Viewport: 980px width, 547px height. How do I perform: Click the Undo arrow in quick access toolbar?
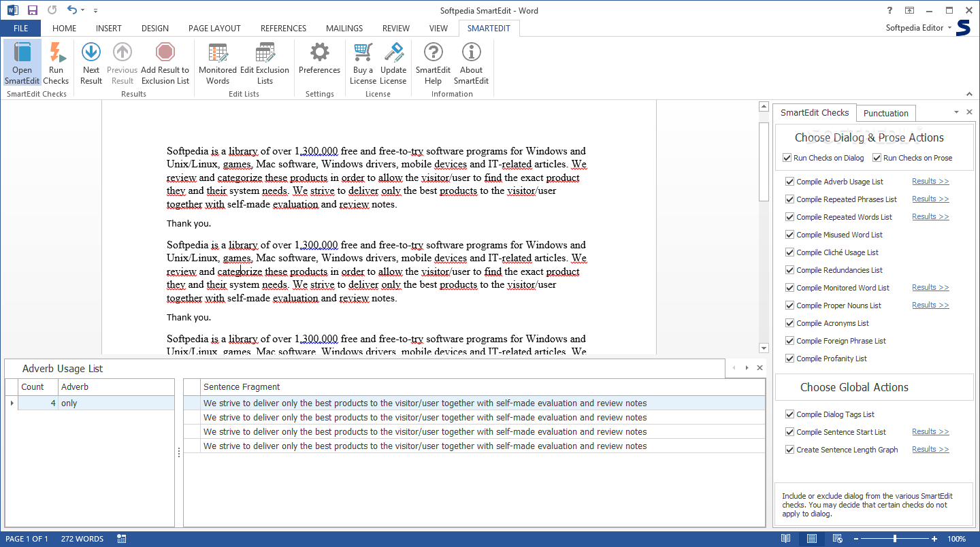pos(71,10)
